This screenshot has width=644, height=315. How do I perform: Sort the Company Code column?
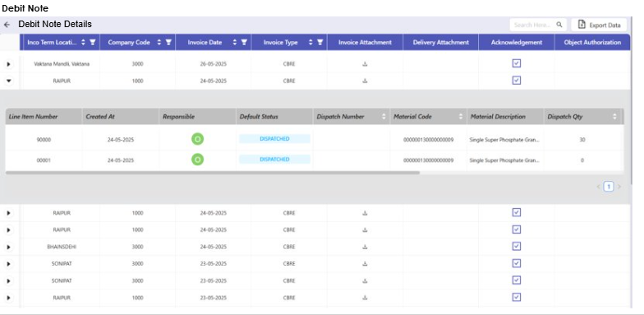[159, 43]
